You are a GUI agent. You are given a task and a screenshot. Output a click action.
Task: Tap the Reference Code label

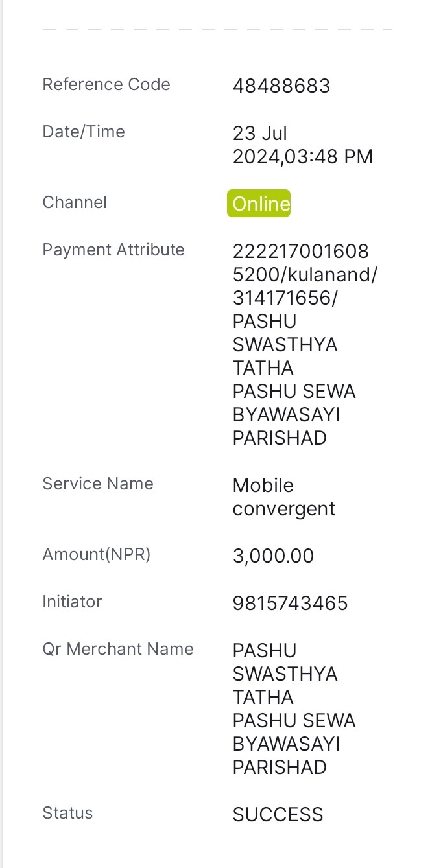pyautogui.click(x=106, y=84)
